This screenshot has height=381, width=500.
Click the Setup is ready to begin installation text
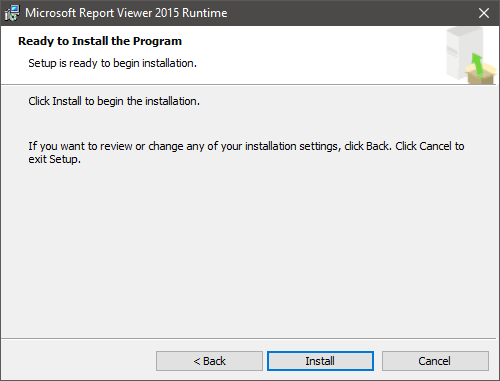[x=113, y=63]
